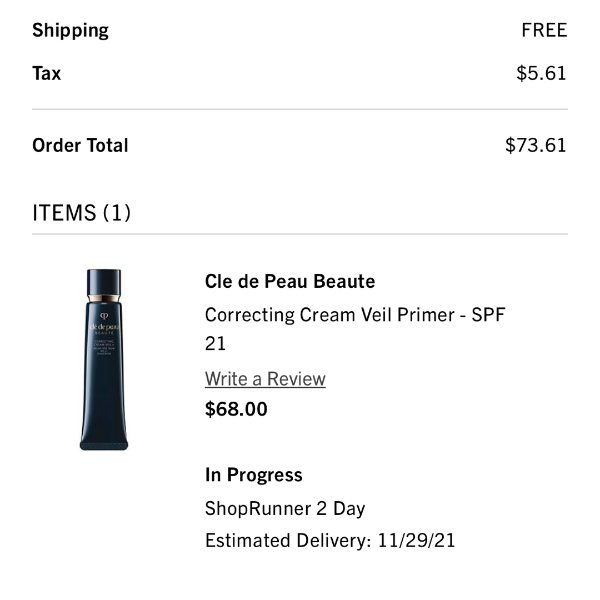Click the SPF 21 line of product name

215,344
